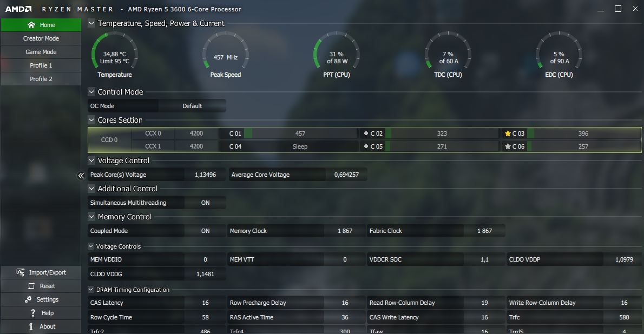Click the Home house icon
Image resolution: width=644 pixels, height=334 pixels.
pyautogui.click(x=31, y=25)
